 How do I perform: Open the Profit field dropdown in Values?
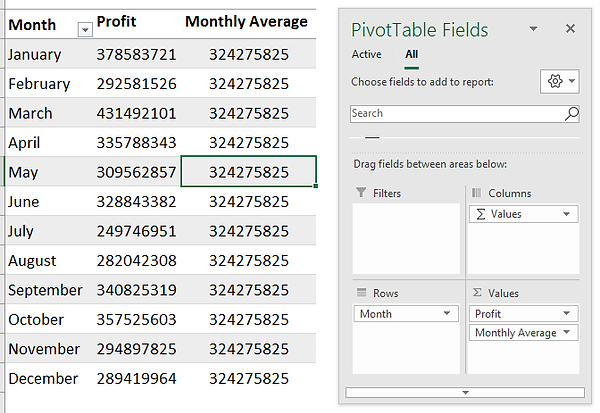pos(568,314)
